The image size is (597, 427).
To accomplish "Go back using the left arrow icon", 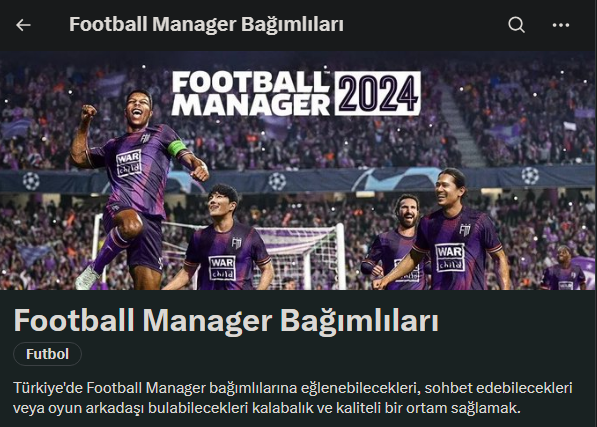I will click(x=23, y=25).
